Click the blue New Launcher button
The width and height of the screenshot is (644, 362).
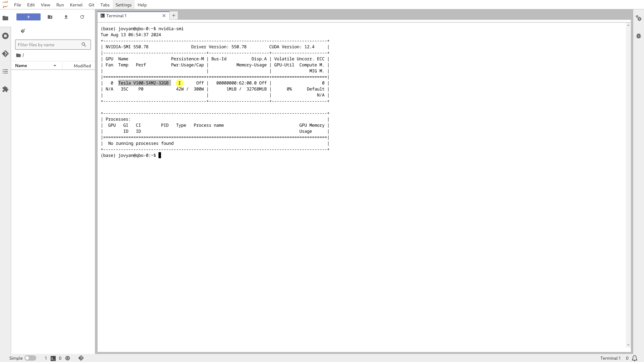(x=29, y=17)
